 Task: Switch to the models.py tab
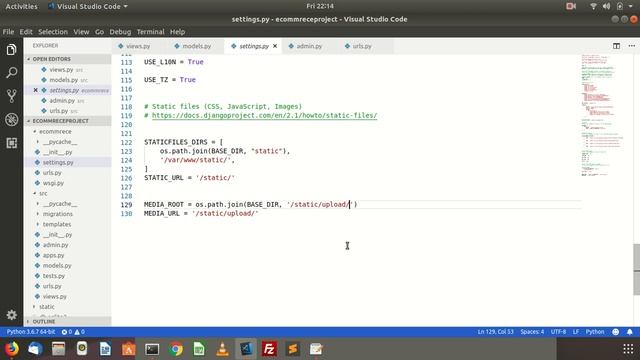196,46
